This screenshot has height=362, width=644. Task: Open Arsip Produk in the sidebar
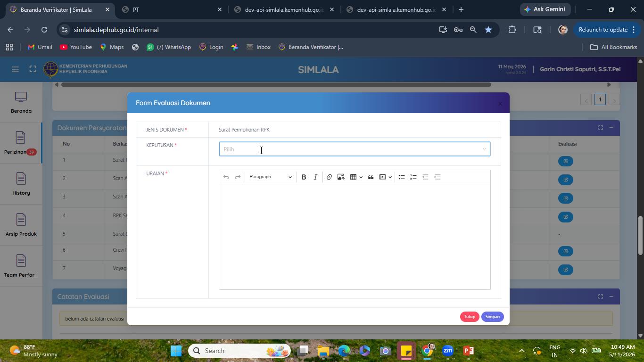click(21, 225)
